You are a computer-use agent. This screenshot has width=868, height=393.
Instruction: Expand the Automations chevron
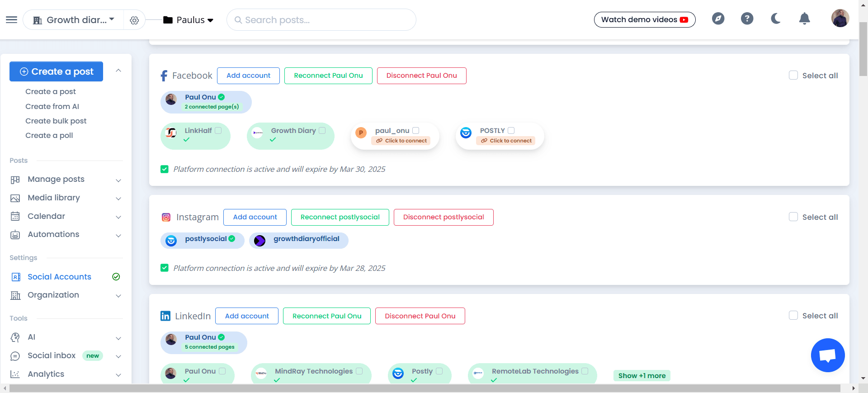[118, 236]
